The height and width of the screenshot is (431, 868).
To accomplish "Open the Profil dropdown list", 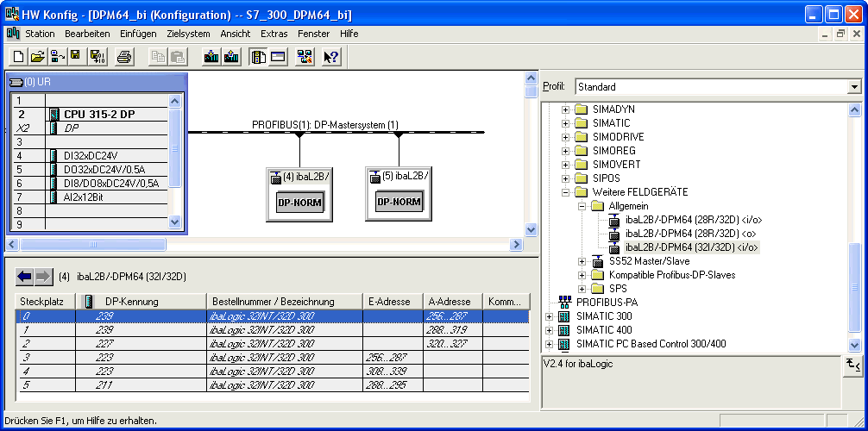I will [x=853, y=87].
